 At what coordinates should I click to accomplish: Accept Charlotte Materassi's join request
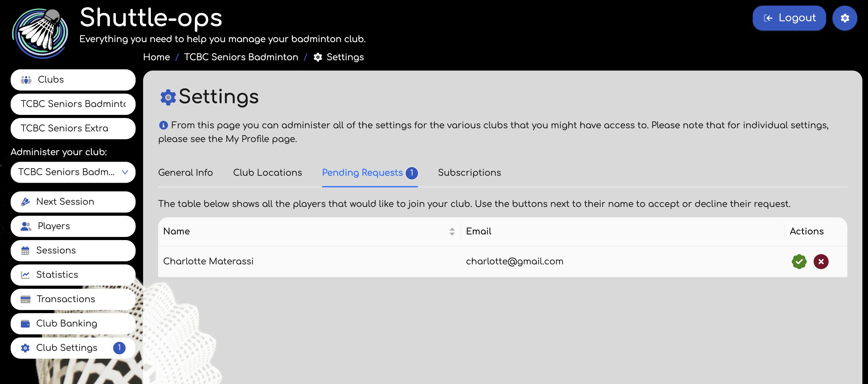(x=799, y=262)
